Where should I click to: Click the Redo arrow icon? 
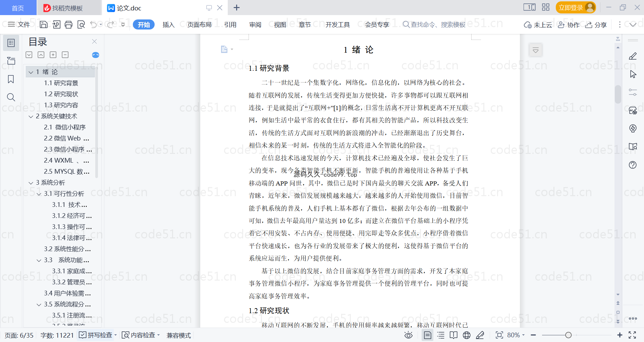pos(110,24)
